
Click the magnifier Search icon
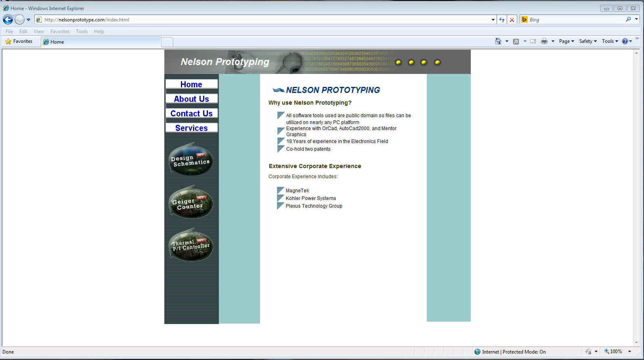[628, 19]
